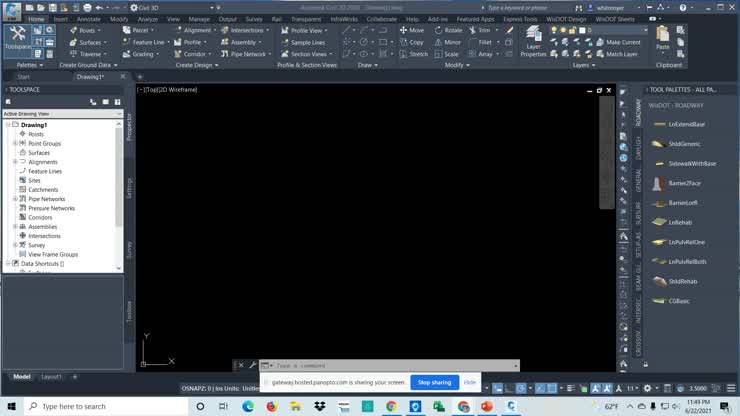Open the Active Drawing View dropdown
The height and width of the screenshot is (416, 740).
click(x=60, y=113)
